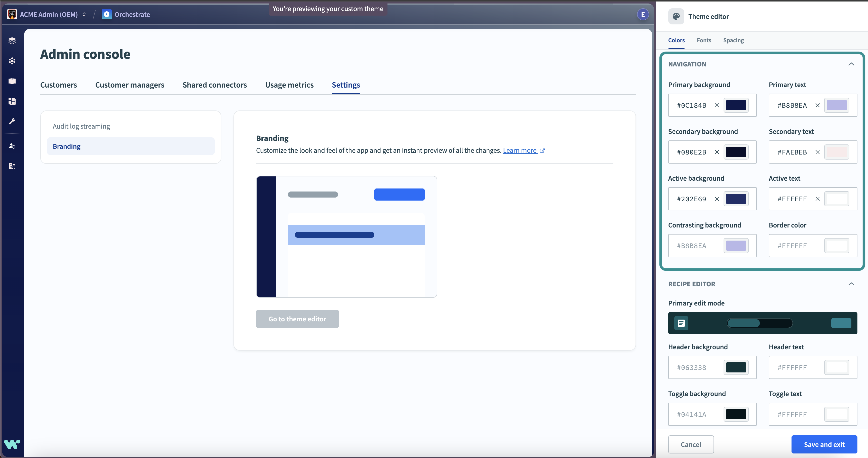
Task: Select Branding in the settings sidebar
Action: (x=66, y=146)
